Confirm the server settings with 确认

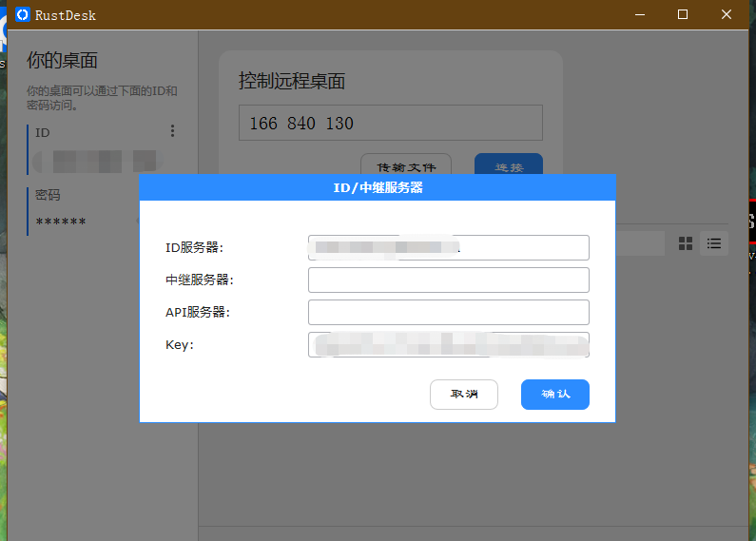pyautogui.click(x=555, y=395)
